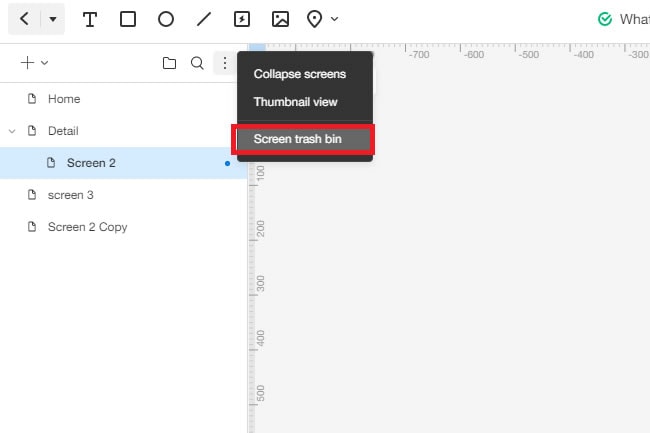Select the Image tool
The image size is (650, 433).
pyautogui.click(x=280, y=19)
